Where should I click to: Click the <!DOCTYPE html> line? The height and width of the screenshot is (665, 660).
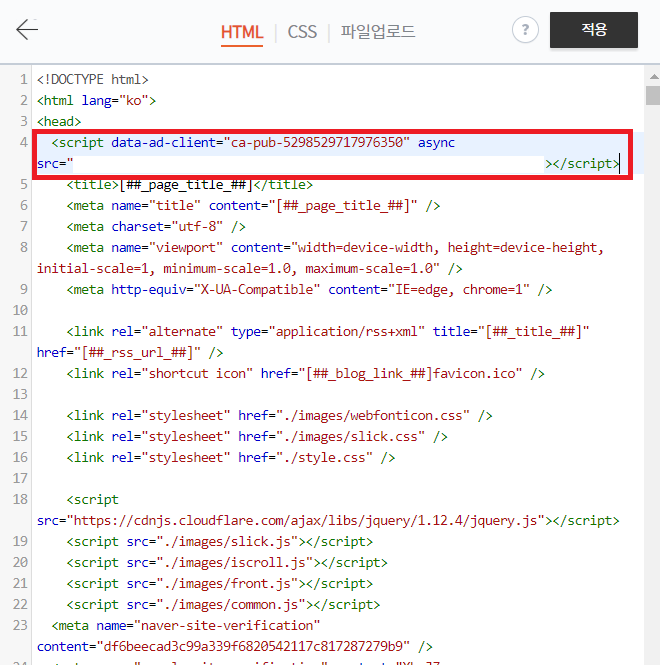[x=92, y=80]
